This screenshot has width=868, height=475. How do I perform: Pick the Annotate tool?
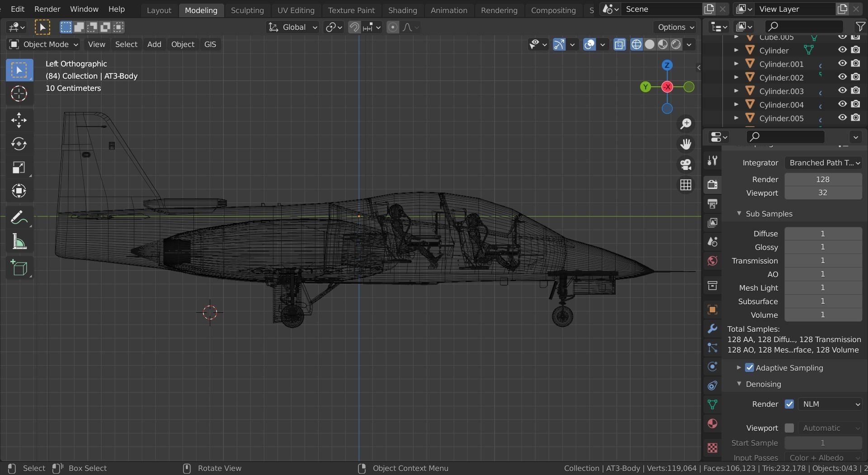19,218
